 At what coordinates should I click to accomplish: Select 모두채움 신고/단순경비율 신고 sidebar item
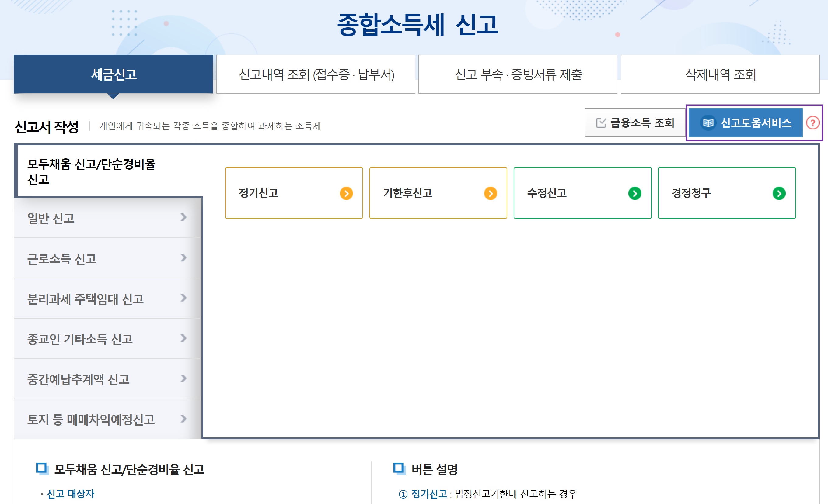[91, 171]
